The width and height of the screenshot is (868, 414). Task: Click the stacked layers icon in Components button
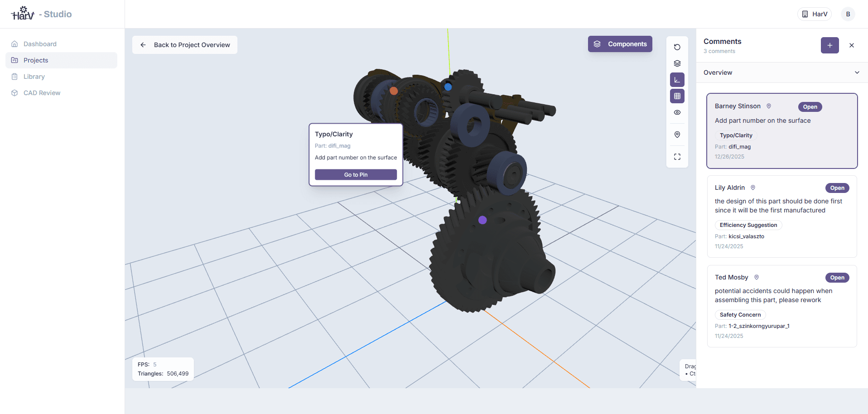(x=597, y=44)
